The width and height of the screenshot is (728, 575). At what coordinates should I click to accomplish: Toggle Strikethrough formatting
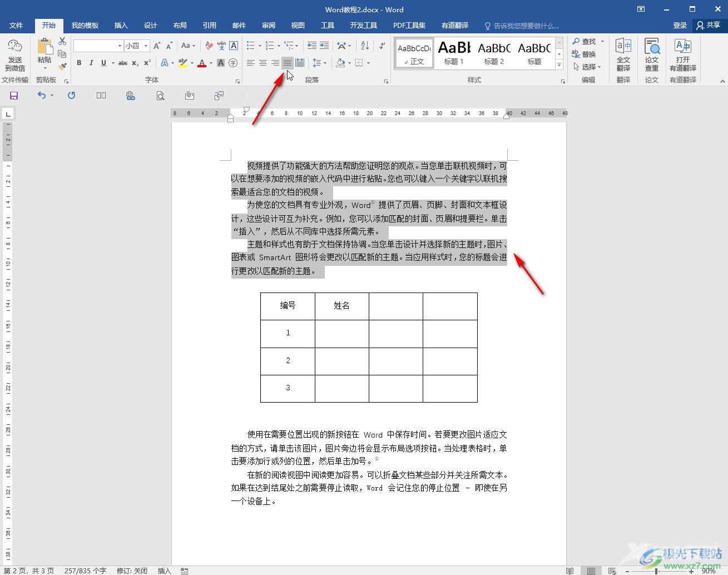[123, 63]
